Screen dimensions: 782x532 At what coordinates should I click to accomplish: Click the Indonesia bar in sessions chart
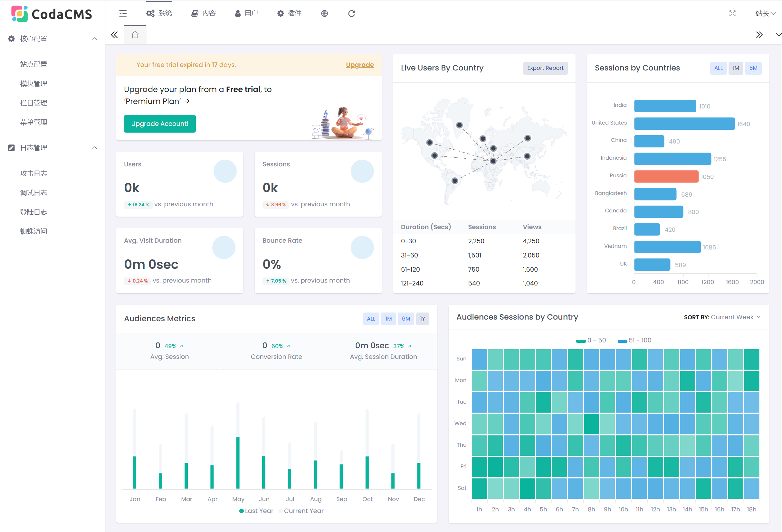672,159
